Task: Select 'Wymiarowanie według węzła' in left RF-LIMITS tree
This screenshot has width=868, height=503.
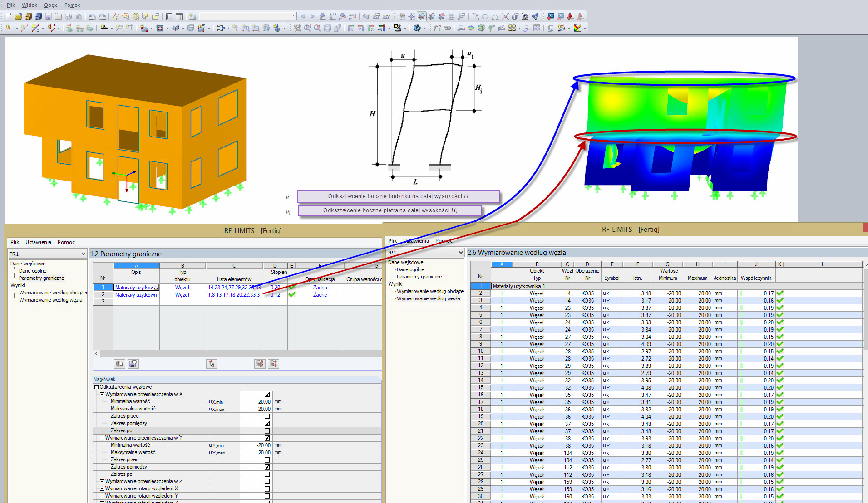Action: [51, 300]
